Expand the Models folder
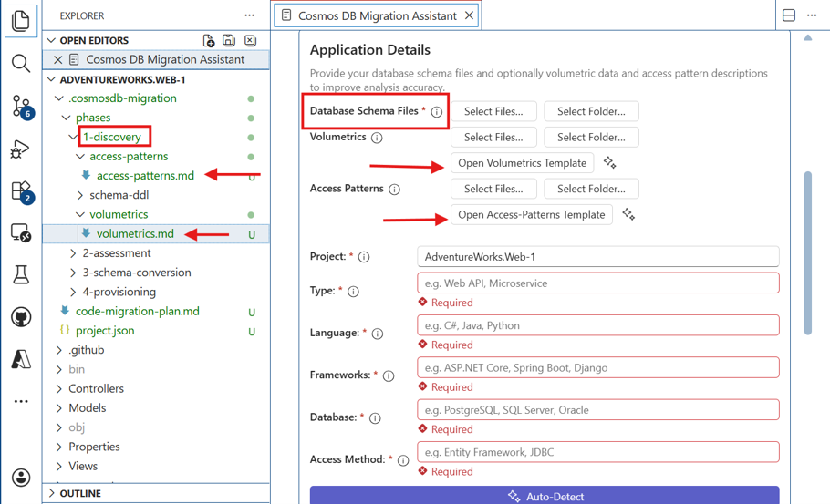830x504 pixels. tap(59, 407)
